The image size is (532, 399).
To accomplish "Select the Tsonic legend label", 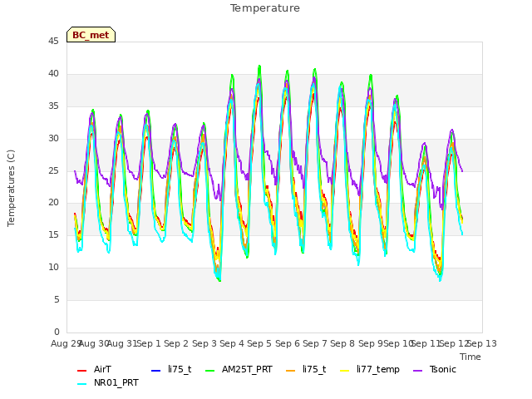I will [443, 369].
